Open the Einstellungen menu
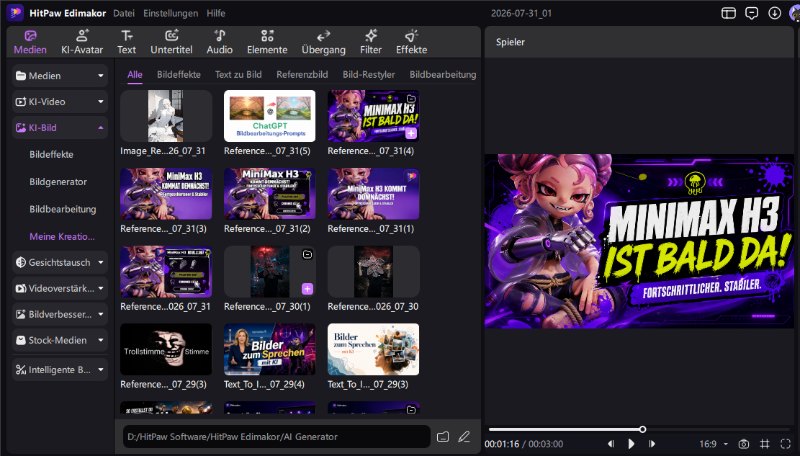800x456 pixels. coord(170,13)
